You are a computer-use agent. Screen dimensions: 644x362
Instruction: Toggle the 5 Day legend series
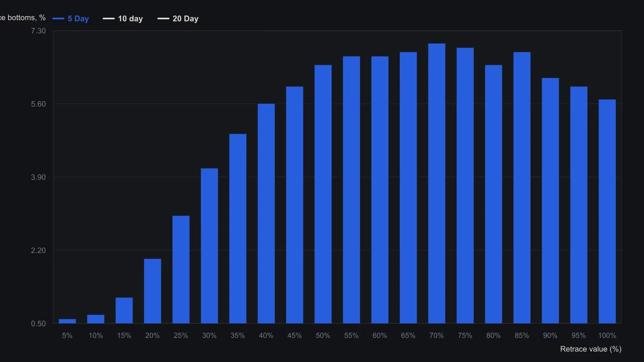click(71, 19)
